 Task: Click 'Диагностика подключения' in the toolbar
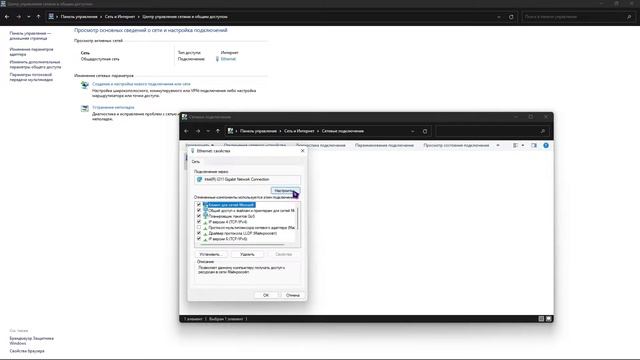(320, 145)
